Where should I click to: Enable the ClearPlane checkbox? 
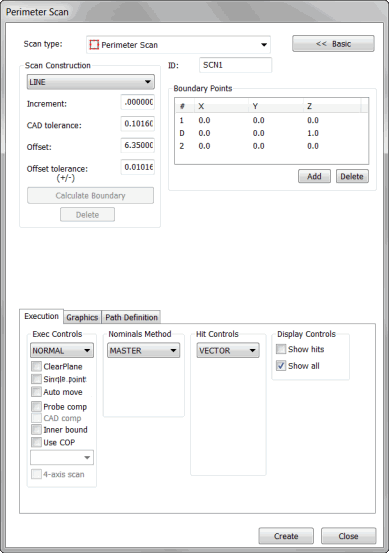coord(37,366)
